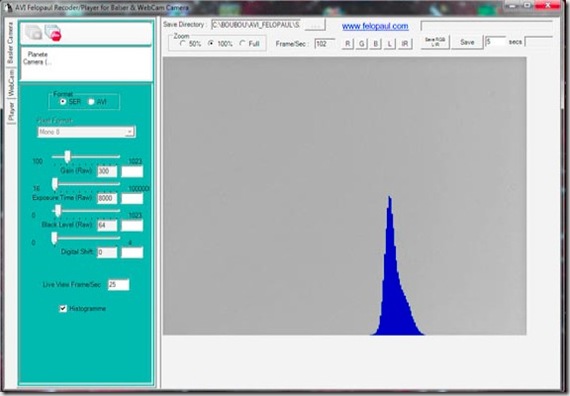Choose the AVI format radio button
570x396 pixels.
tap(91, 102)
